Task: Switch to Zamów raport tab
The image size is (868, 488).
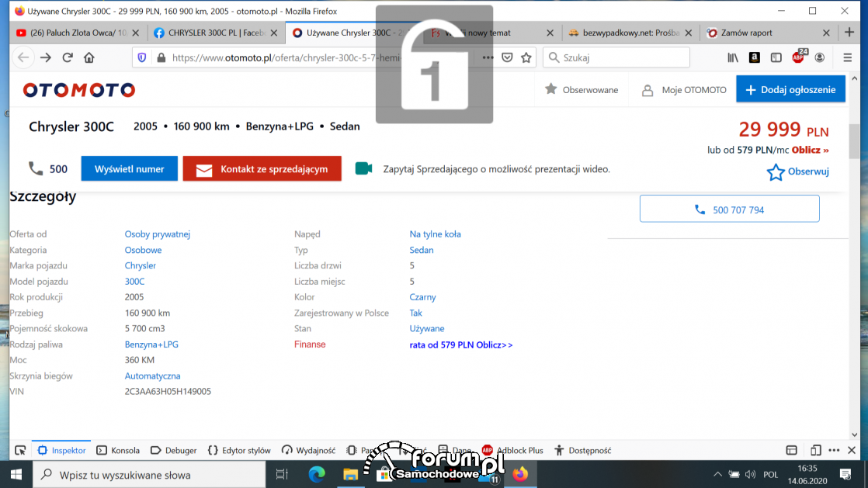Action: [x=769, y=33]
